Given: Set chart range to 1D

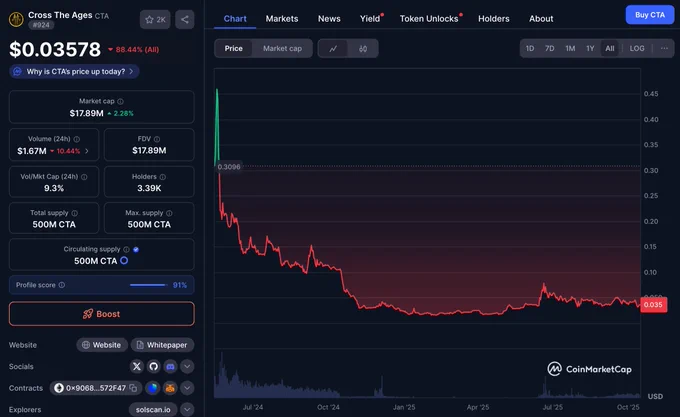Looking at the screenshot, I should pos(530,49).
